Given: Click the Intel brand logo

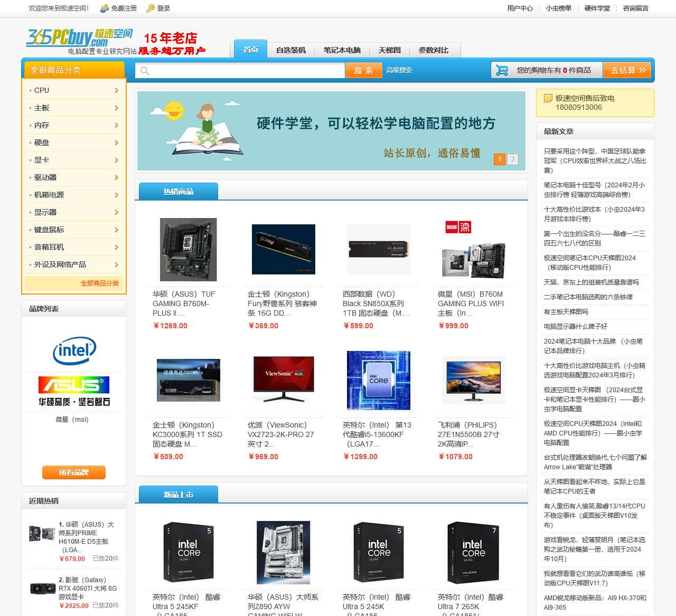Looking at the screenshot, I should click(x=74, y=350).
